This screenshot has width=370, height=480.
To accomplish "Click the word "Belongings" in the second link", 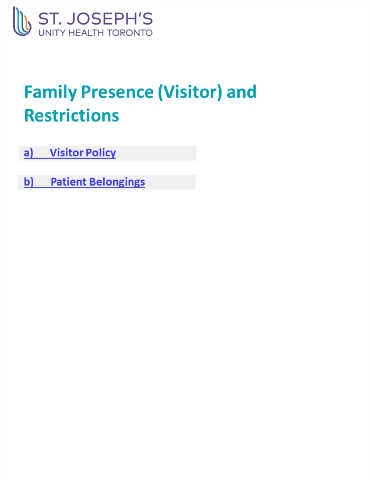I will [x=117, y=182].
